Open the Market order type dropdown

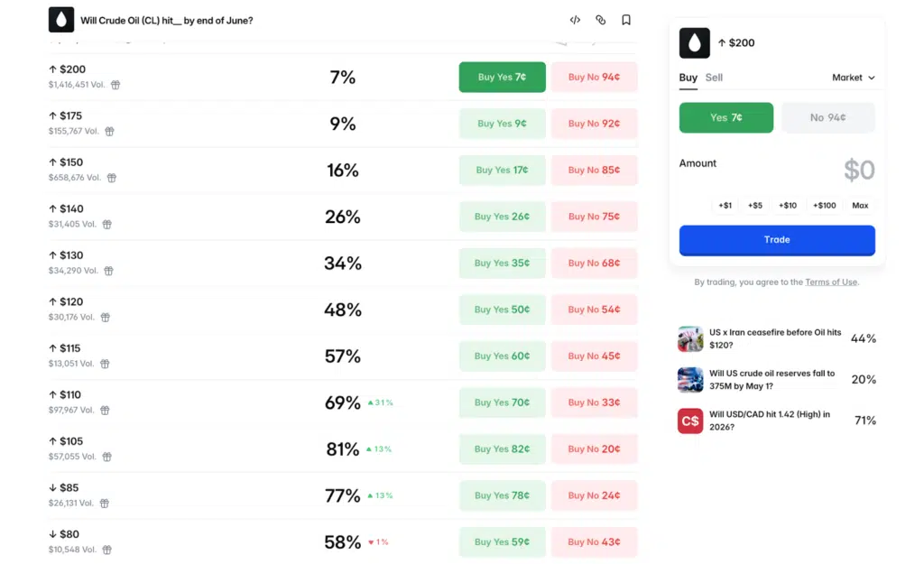pyautogui.click(x=853, y=78)
